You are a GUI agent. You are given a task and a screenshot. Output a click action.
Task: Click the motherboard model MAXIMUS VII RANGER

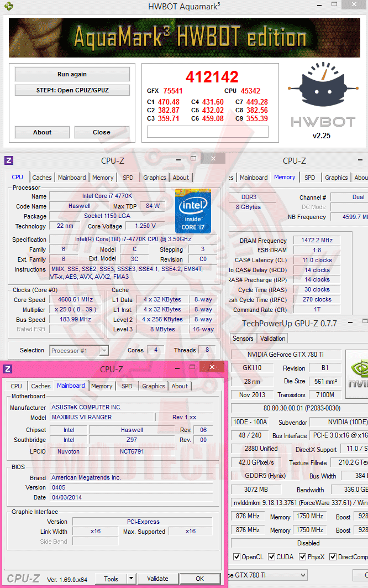pyautogui.click(x=102, y=417)
